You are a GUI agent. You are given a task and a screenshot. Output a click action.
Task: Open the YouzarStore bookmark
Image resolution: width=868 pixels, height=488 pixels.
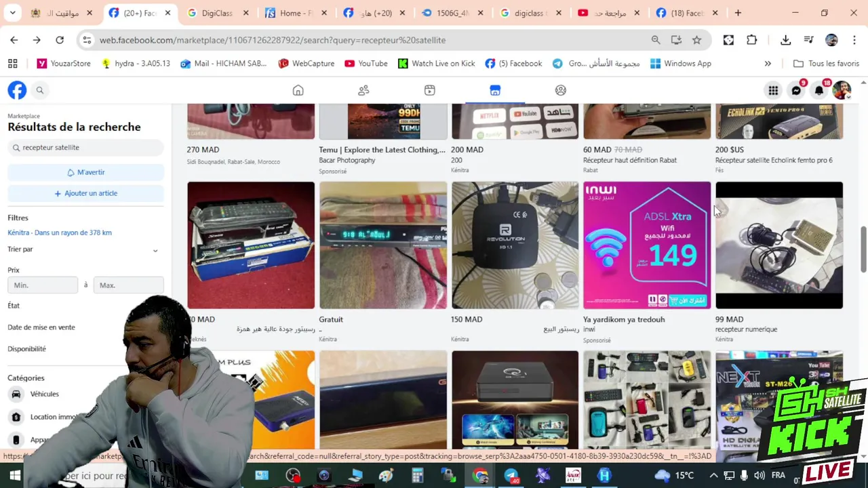(64, 63)
